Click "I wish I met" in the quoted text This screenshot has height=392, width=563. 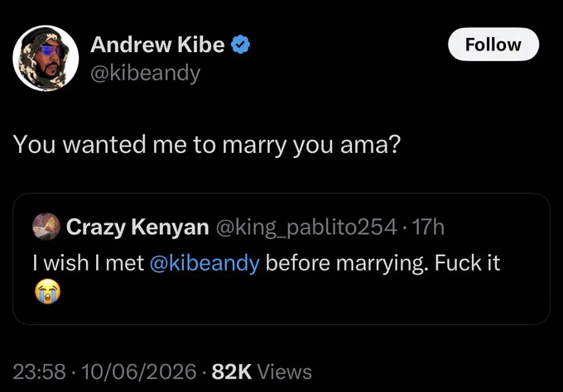[x=89, y=263]
